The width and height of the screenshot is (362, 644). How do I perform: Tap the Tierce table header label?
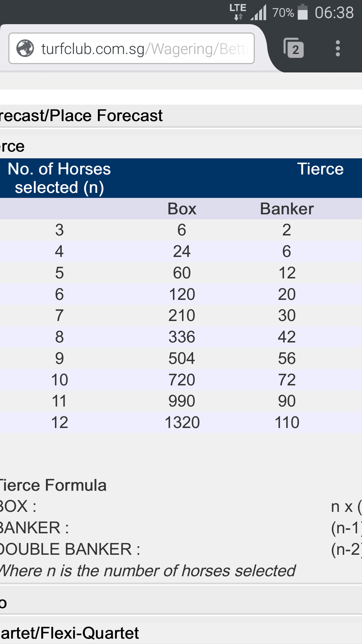320,169
